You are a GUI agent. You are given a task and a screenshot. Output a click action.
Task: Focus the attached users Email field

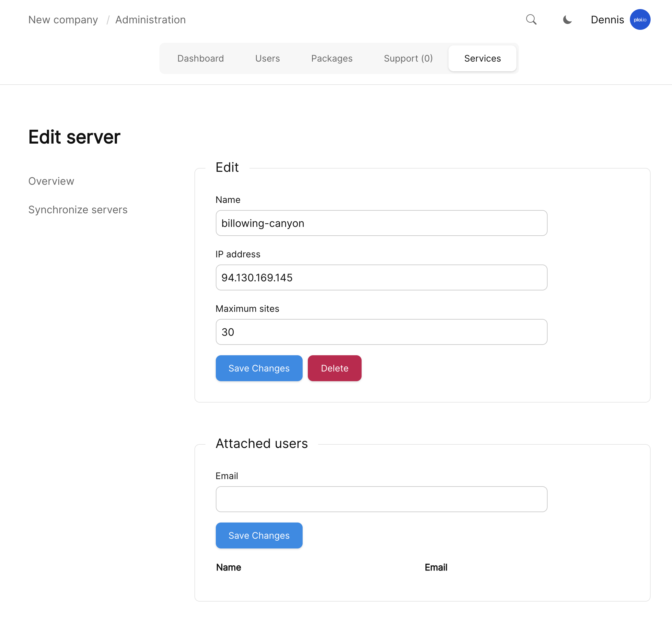381,499
